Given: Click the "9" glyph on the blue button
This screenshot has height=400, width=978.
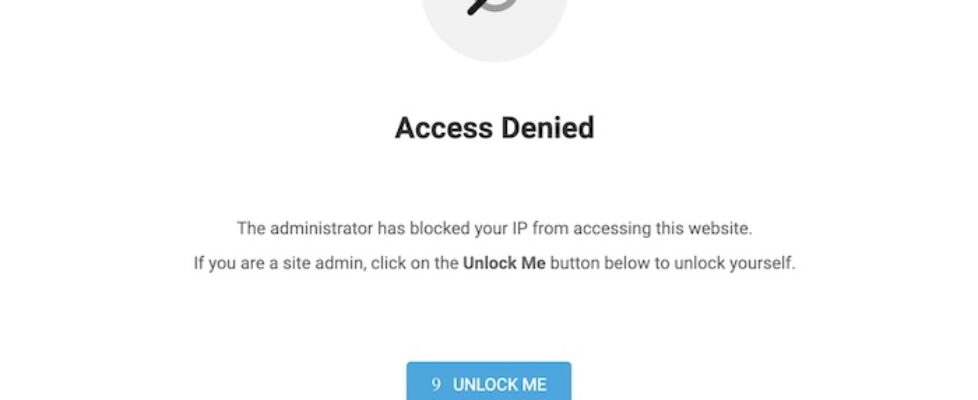Looking at the screenshot, I should click(436, 384).
